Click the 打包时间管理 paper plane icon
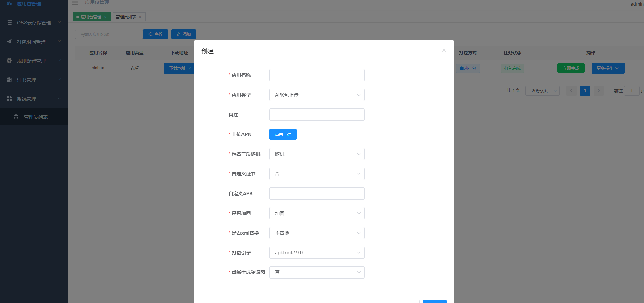This screenshot has height=303, width=644. pyautogui.click(x=9, y=41)
